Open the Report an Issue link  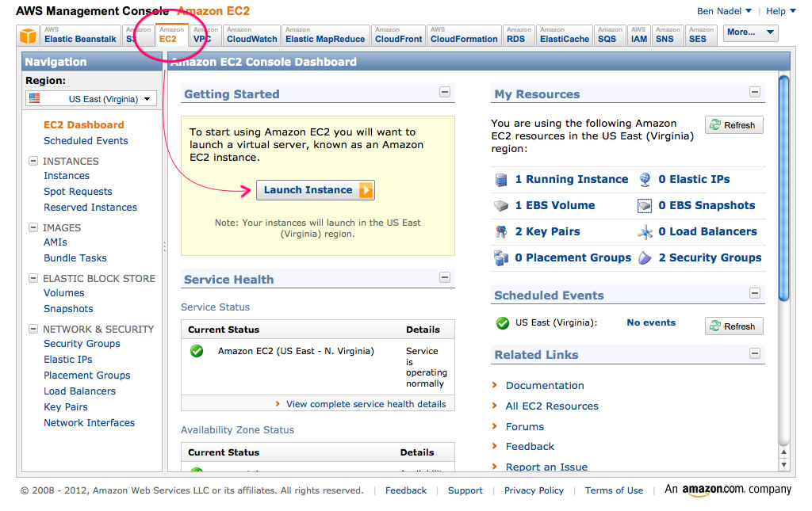[546, 467]
